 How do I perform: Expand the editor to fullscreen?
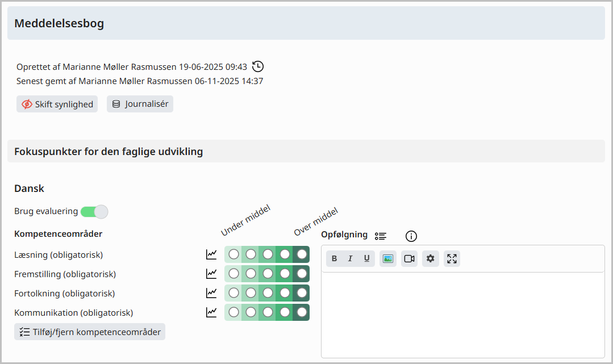452,258
